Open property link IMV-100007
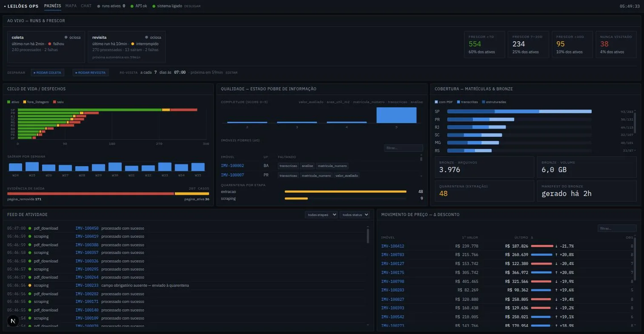 232,175
